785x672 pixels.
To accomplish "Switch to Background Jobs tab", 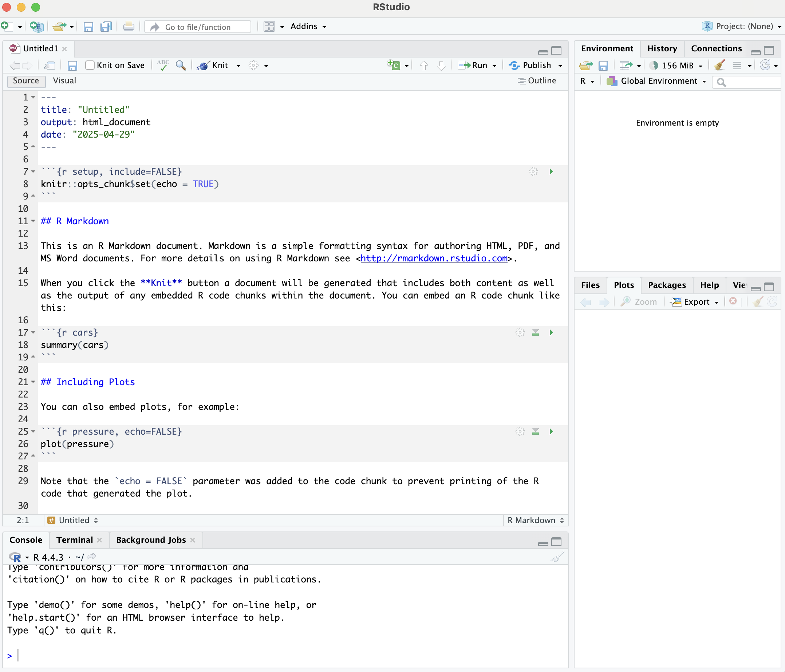I will 151,540.
